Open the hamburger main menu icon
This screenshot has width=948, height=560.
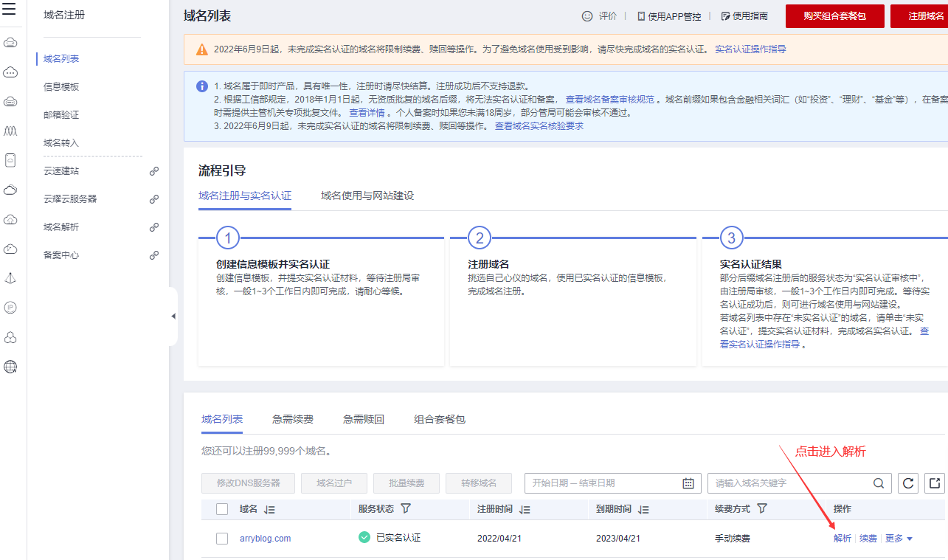click(x=9, y=9)
